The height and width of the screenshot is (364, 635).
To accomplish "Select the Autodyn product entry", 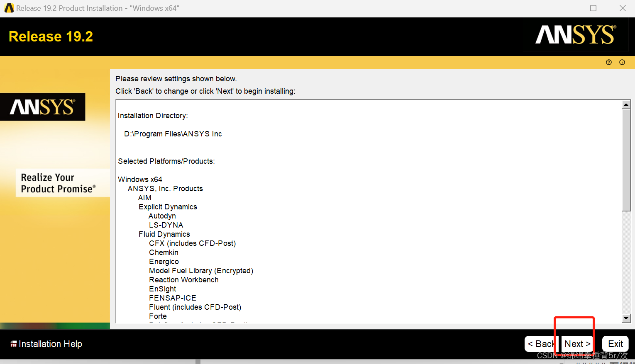I will pos(162,216).
